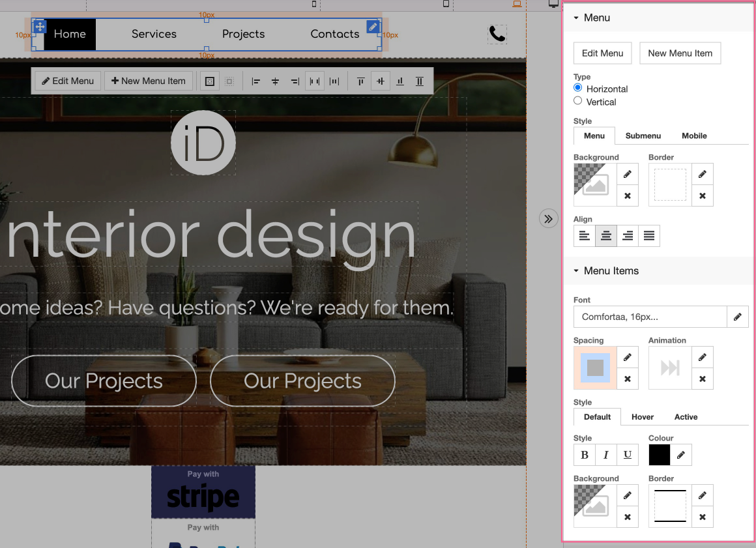Click the blue edit pencil on the menu element
Viewport: 756px width, 548px height.
pos(373,27)
